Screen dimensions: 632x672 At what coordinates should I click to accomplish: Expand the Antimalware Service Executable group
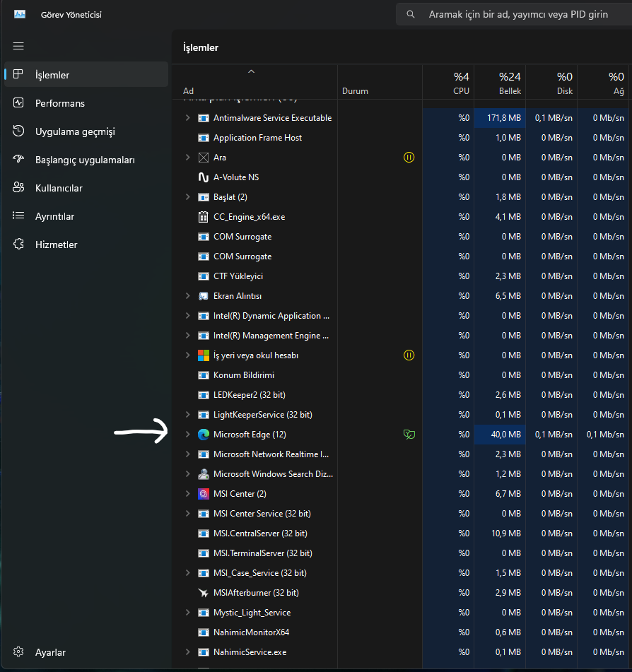187,117
